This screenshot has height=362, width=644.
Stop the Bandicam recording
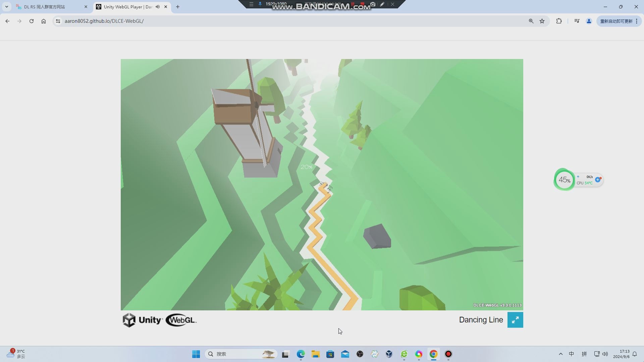(362, 4)
